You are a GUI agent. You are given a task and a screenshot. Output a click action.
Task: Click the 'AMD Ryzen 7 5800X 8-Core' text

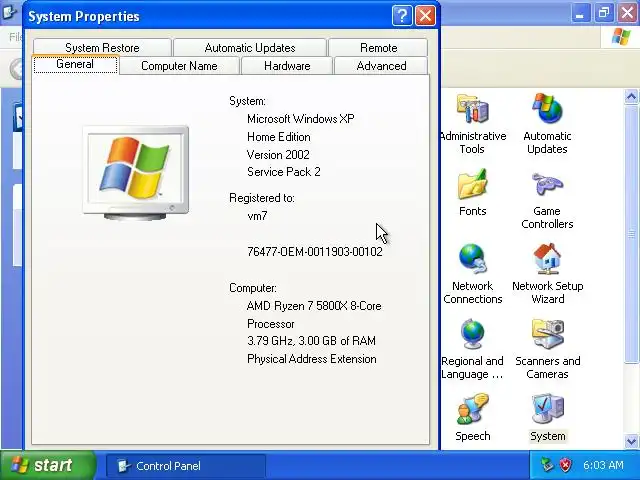[x=314, y=306]
